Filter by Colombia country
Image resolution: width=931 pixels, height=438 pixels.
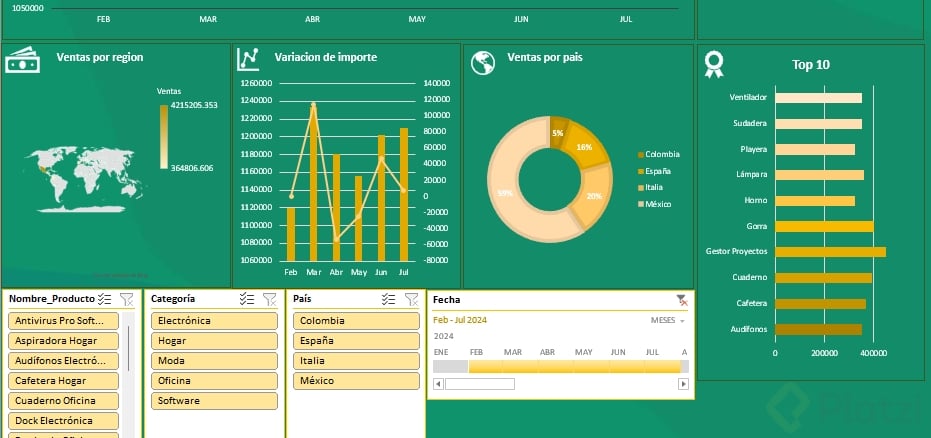click(x=356, y=321)
